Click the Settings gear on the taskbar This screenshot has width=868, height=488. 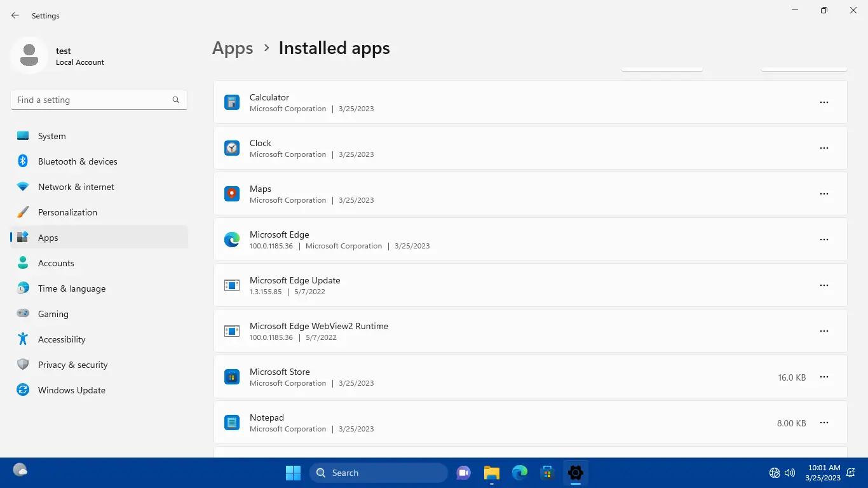point(576,473)
